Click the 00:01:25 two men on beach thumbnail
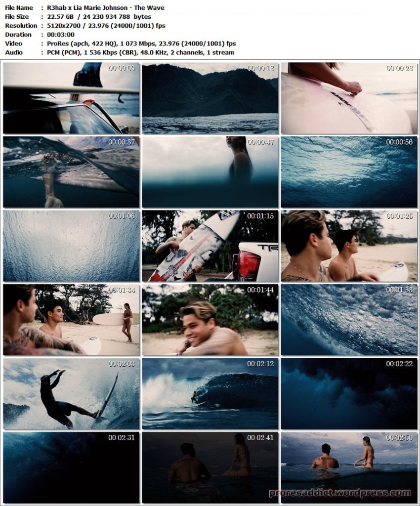The width and height of the screenshot is (420, 506). coord(349,246)
